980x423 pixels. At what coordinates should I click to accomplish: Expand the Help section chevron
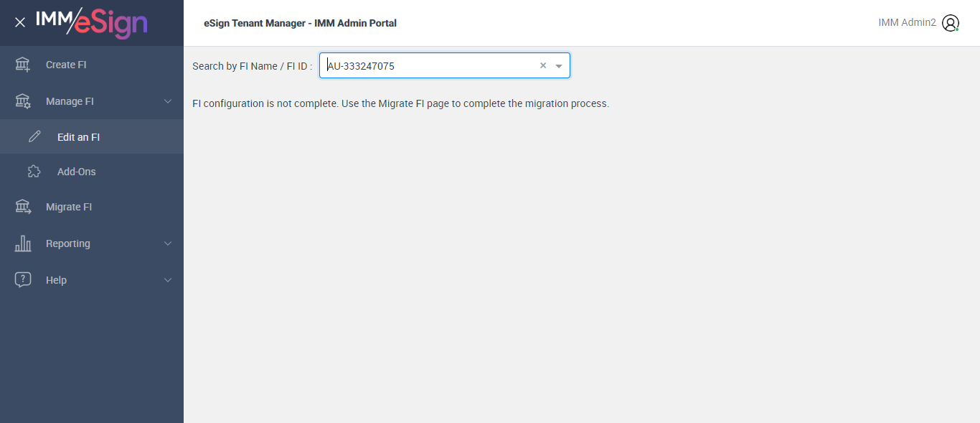(x=168, y=280)
